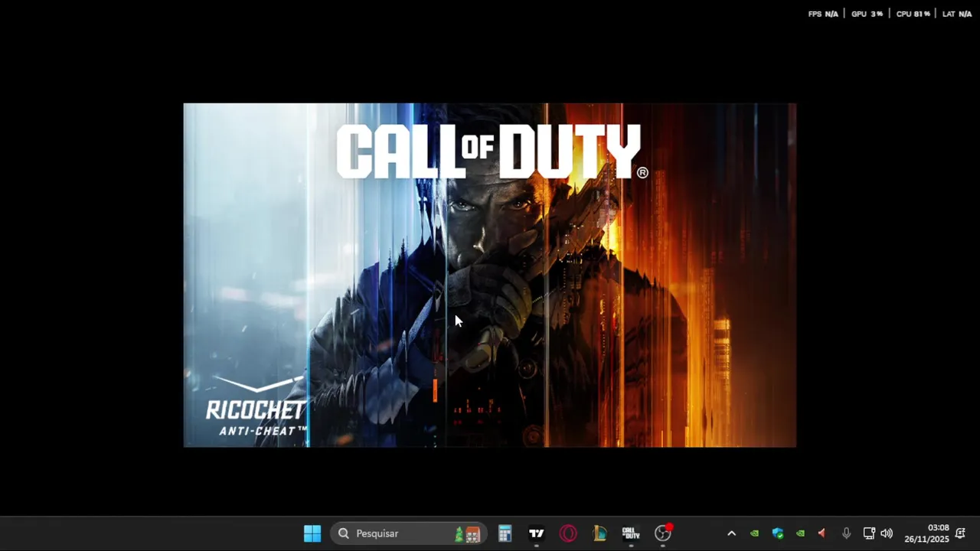
Task: Open the second NVIDIA tray icon
Action: pyautogui.click(x=800, y=533)
